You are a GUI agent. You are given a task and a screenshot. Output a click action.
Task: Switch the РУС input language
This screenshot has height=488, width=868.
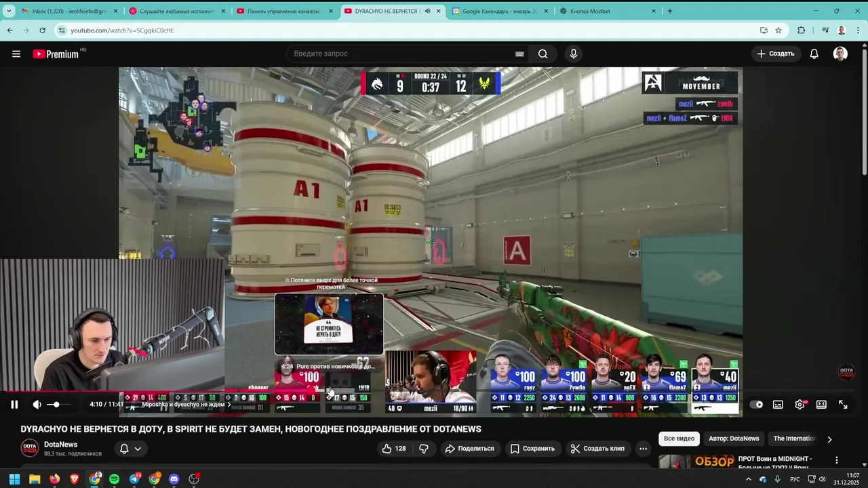pyautogui.click(x=795, y=479)
